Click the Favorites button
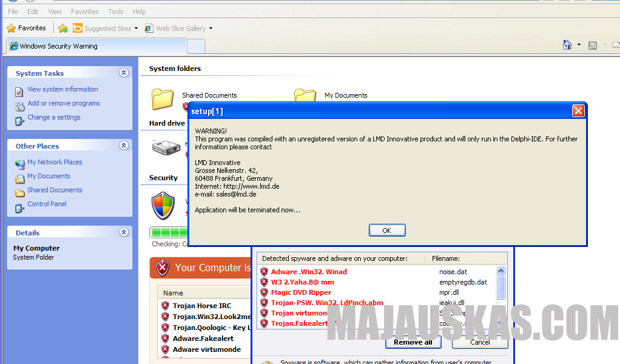Viewport: 620px width, 364px height. tap(27, 28)
